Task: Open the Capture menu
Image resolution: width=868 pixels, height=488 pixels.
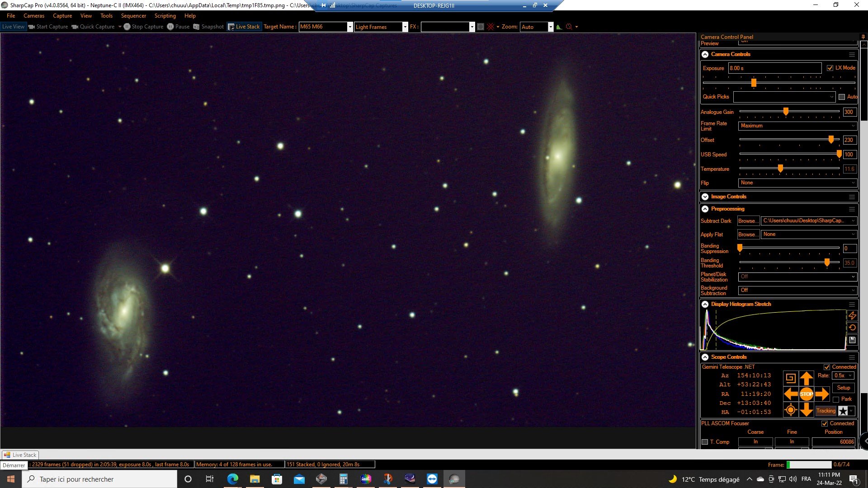Action: [62, 16]
